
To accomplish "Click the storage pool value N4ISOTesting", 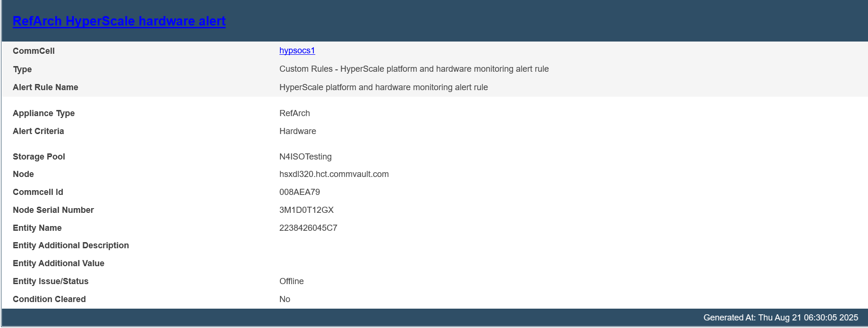I will [305, 157].
